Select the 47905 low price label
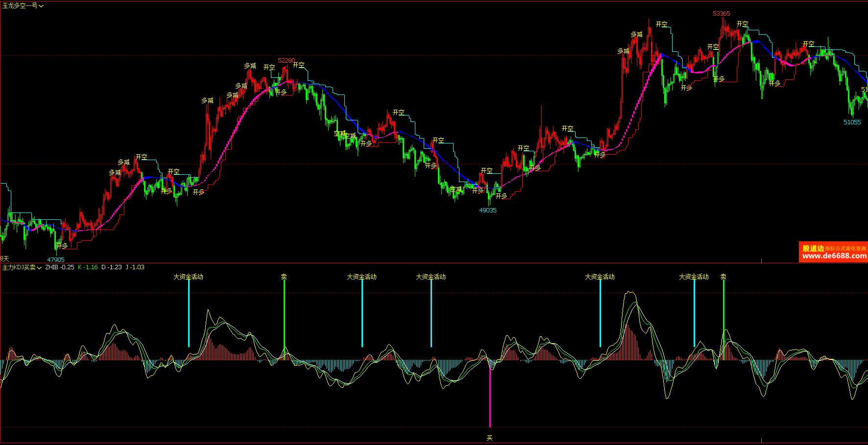 tap(56, 260)
